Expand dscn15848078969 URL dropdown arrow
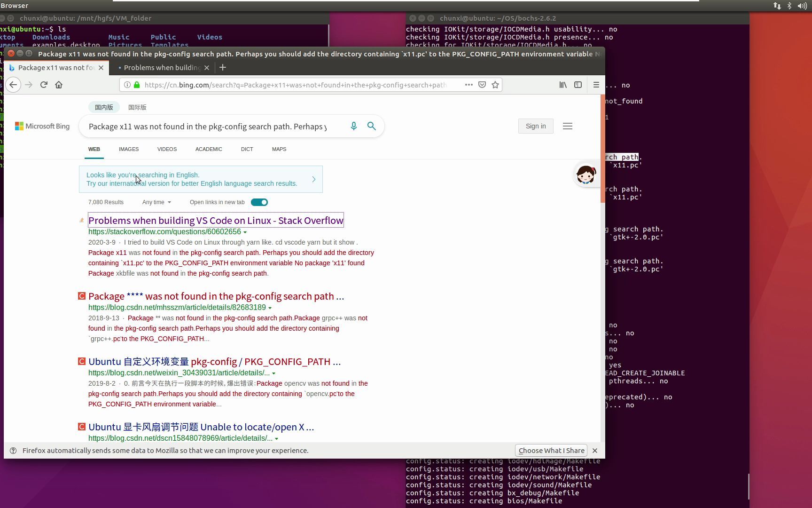The image size is (812, 508). tap(276, 439)
